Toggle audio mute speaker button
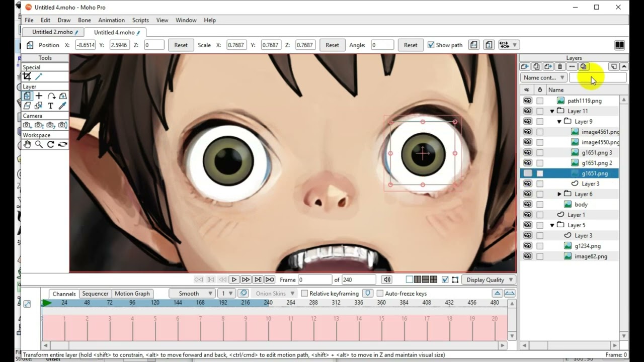 point(386,280)
